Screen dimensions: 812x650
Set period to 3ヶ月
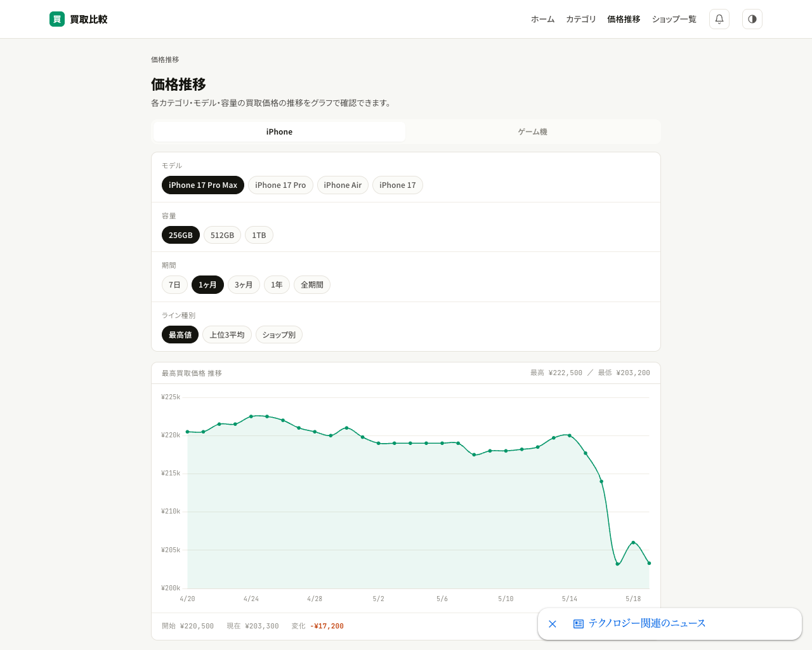pos(244,284)
